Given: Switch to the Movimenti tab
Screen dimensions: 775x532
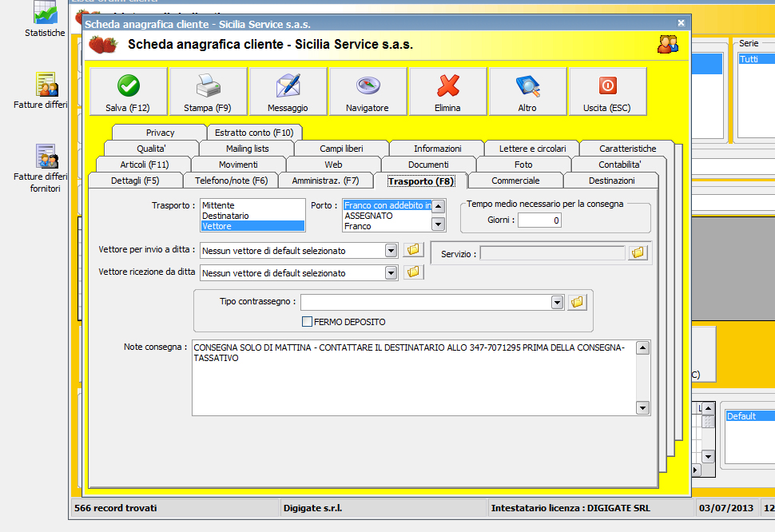Looking at the screenshot, I should [238, 165].
